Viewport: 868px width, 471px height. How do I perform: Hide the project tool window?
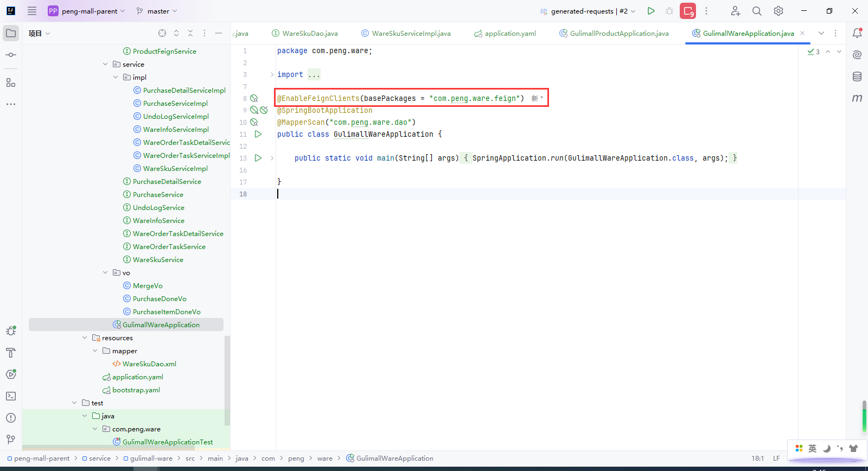[x=219, y=33]
